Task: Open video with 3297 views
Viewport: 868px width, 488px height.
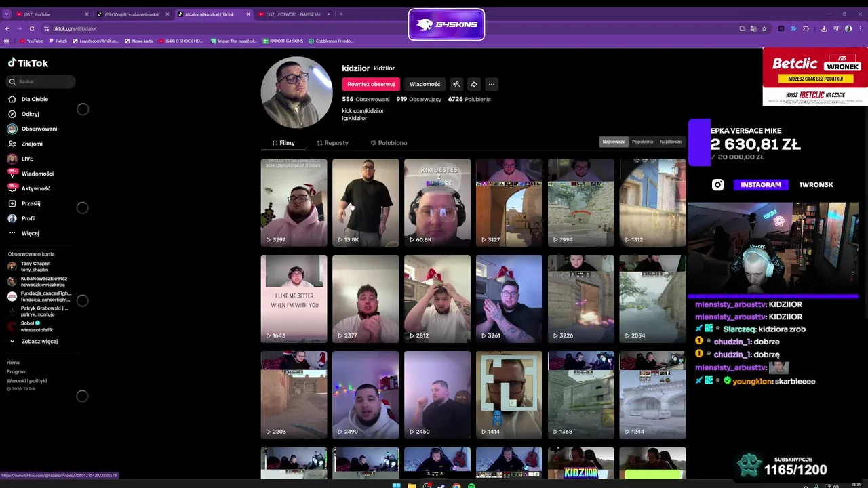Action: coord(294,202)
